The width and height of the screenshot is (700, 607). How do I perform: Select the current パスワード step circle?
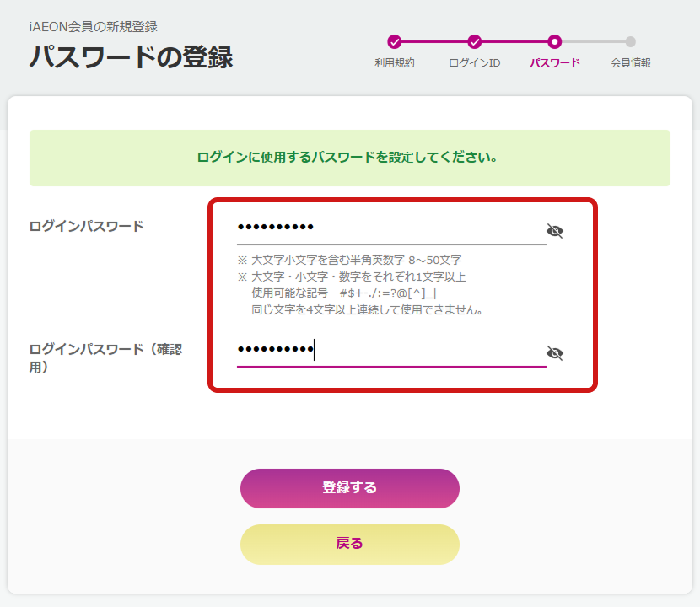click(x=554, y=41)
